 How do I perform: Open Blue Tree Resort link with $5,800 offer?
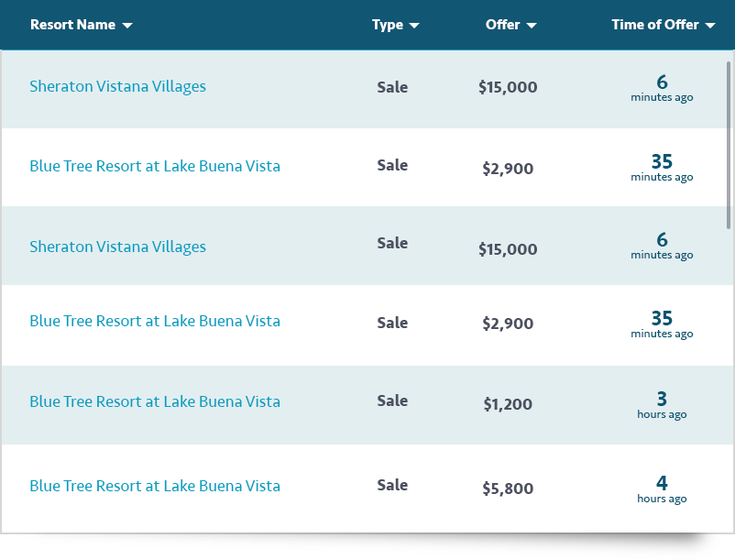pyautogui.click(x=155, y=486)
